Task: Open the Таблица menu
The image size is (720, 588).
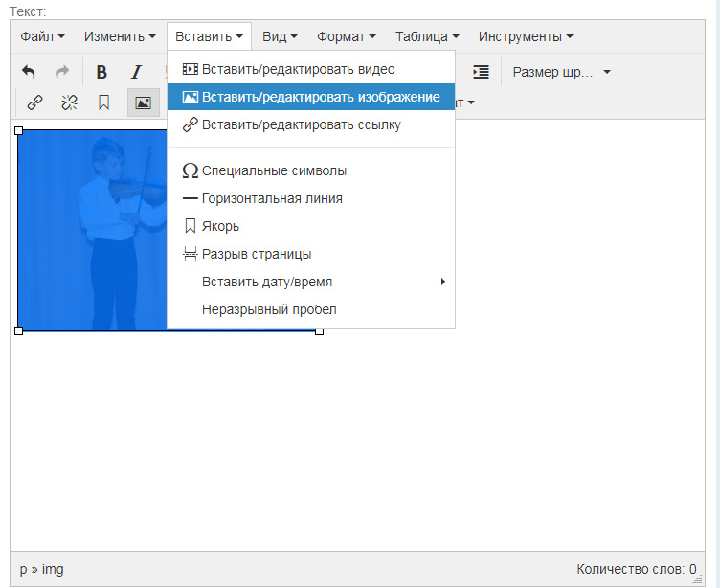Action: (x=427, y=36)
